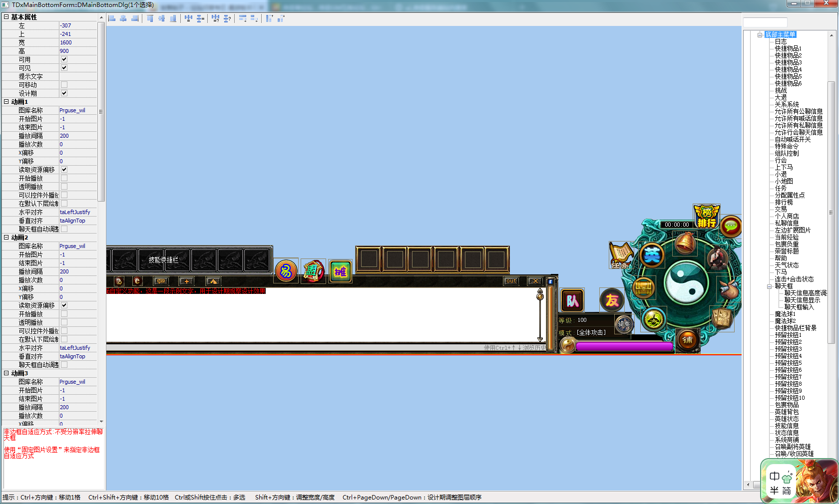Select 小地图 in the control tree

[x=784, y=182]
